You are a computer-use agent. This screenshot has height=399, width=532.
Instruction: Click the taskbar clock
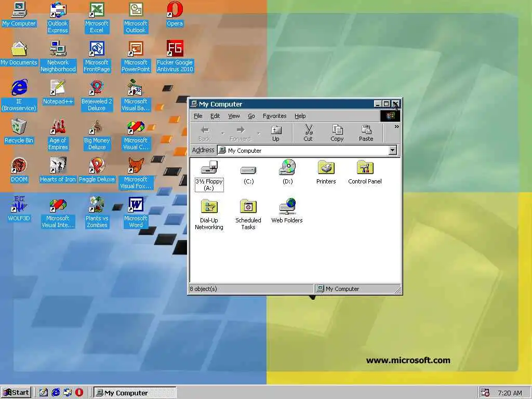510,393
